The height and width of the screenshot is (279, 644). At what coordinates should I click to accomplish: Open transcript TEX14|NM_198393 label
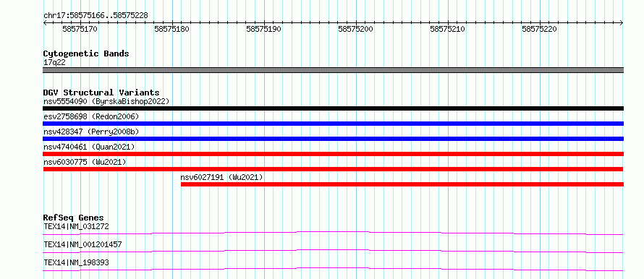77,262
